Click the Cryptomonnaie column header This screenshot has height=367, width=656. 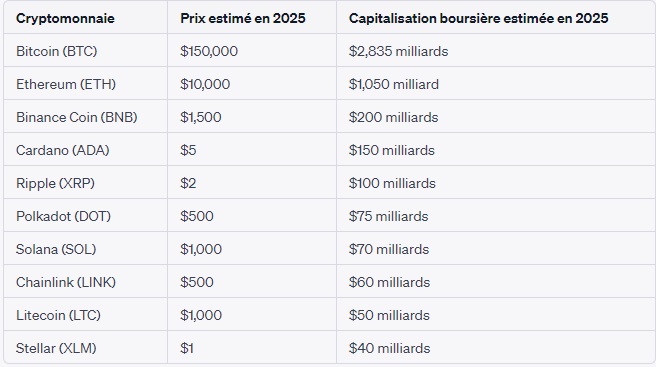click(65, 18)
